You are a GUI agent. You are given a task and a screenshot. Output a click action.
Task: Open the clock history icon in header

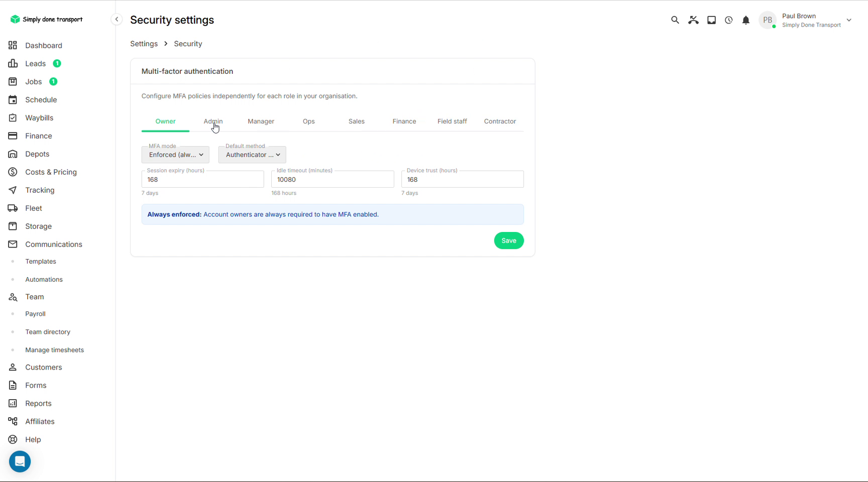pyautogui.click(x=729, y=20)
